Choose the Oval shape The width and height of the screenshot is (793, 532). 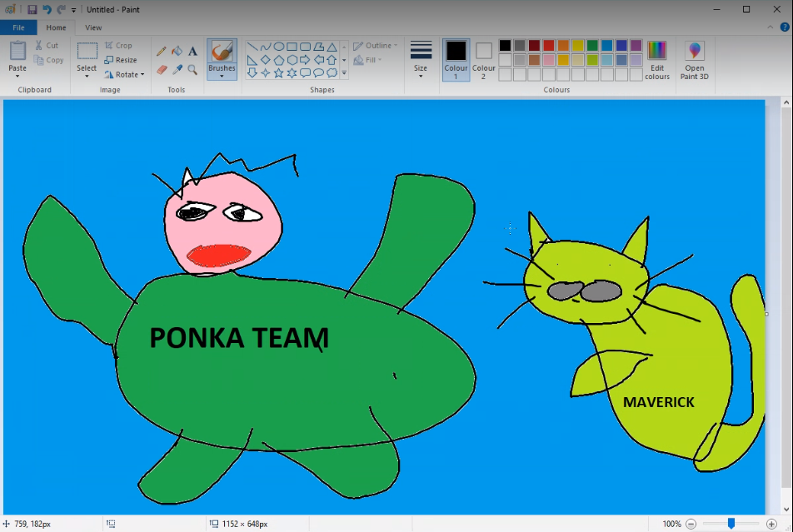[x=279, y=47]
